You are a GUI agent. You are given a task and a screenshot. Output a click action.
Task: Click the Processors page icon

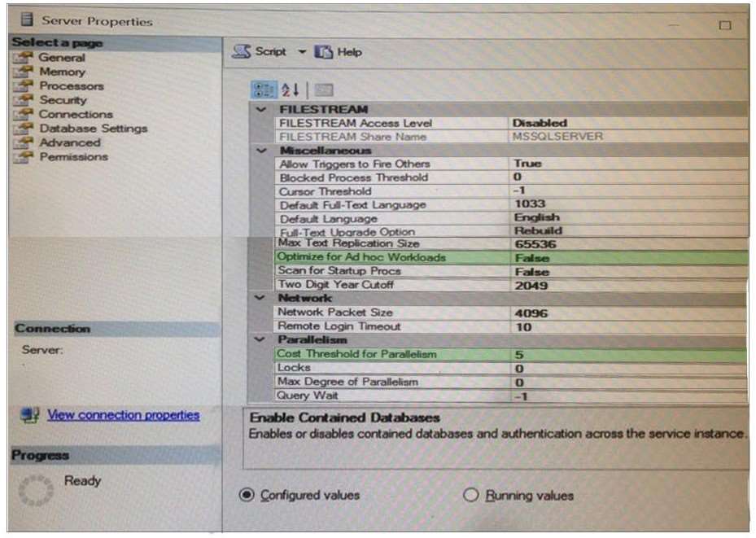pos(23,85)
